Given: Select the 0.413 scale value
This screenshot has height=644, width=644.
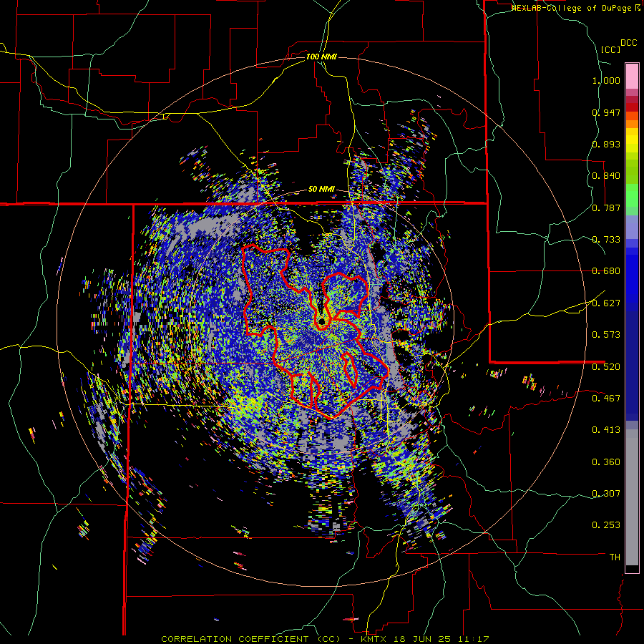Looking at the screenshot, I should tap(606, 430).
